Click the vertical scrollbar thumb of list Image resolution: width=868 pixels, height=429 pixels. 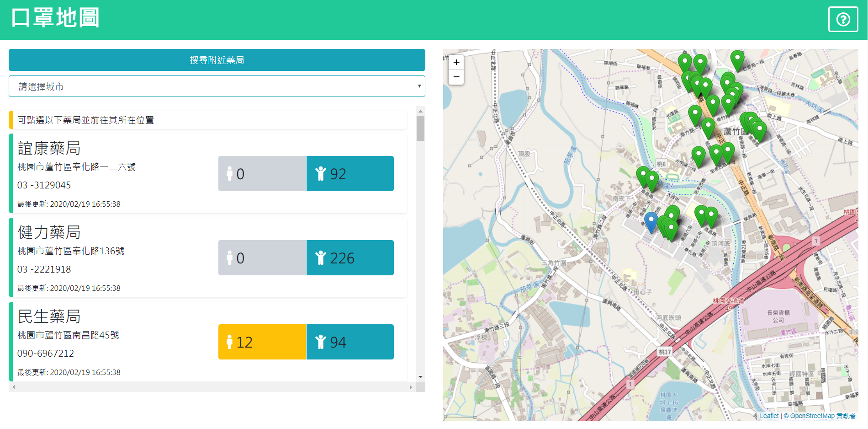point(420,129)
